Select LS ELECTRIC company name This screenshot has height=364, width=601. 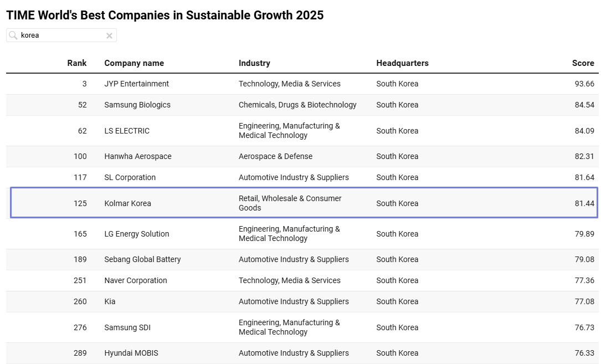click(127, 131)
